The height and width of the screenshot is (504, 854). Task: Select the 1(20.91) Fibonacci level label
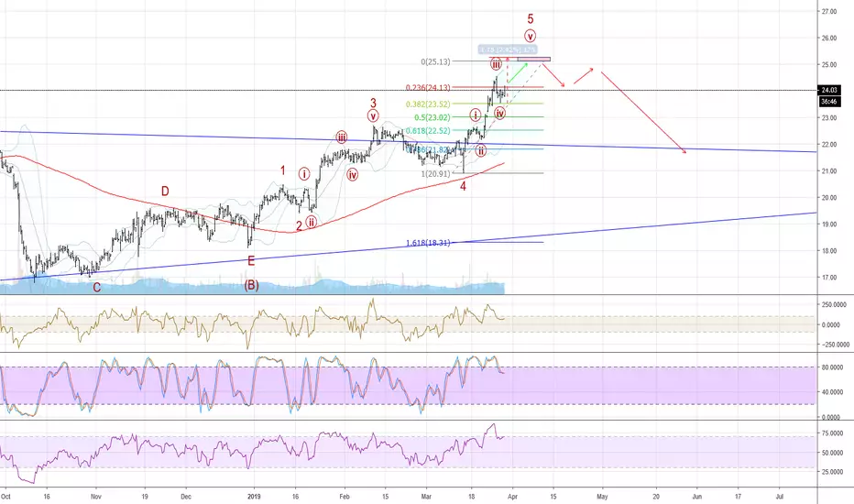436,174
